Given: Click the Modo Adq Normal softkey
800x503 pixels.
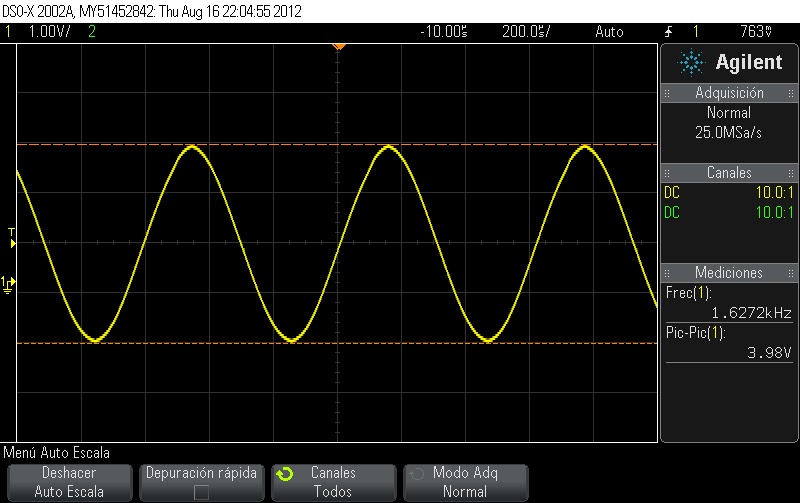Looking at the screenshot, I should coord(465,482).
